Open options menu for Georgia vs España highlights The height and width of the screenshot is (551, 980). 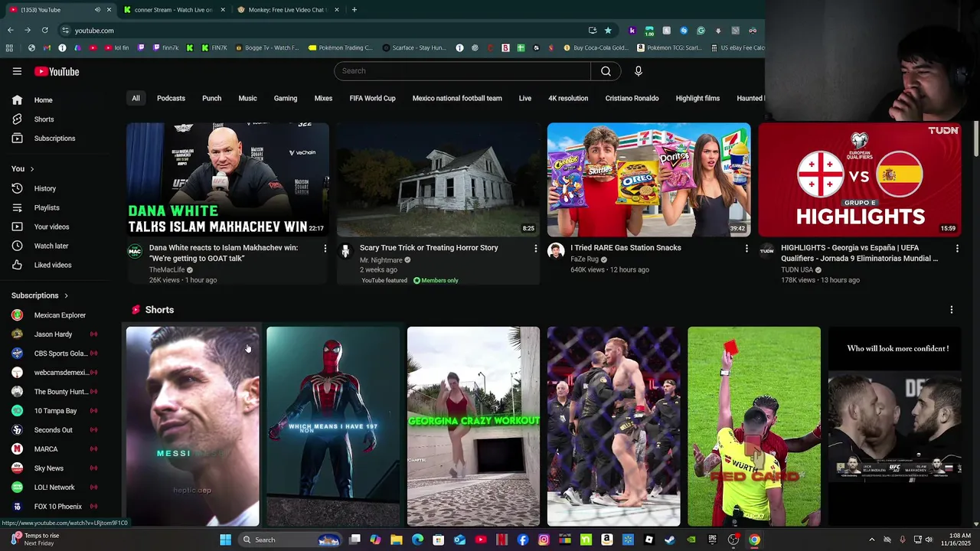[x=957, y=249]
